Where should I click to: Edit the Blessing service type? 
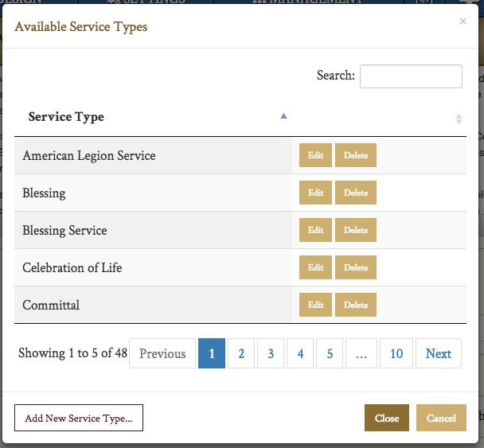(x=315, y=193)
